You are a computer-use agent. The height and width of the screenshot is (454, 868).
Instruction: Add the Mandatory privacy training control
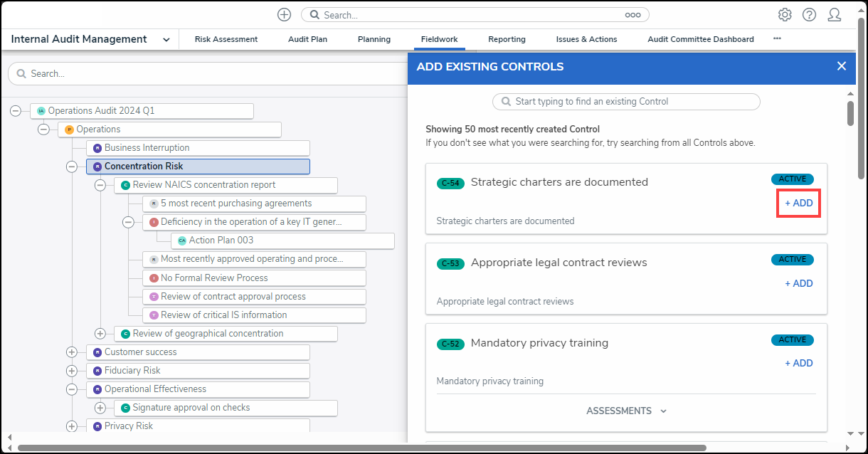tap(798, 363)
